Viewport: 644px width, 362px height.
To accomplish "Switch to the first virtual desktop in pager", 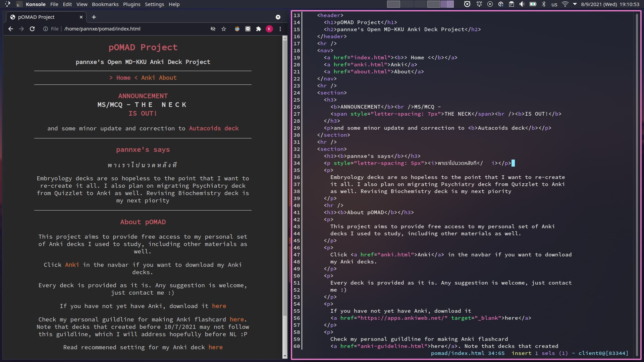I will tap(393, 4).
